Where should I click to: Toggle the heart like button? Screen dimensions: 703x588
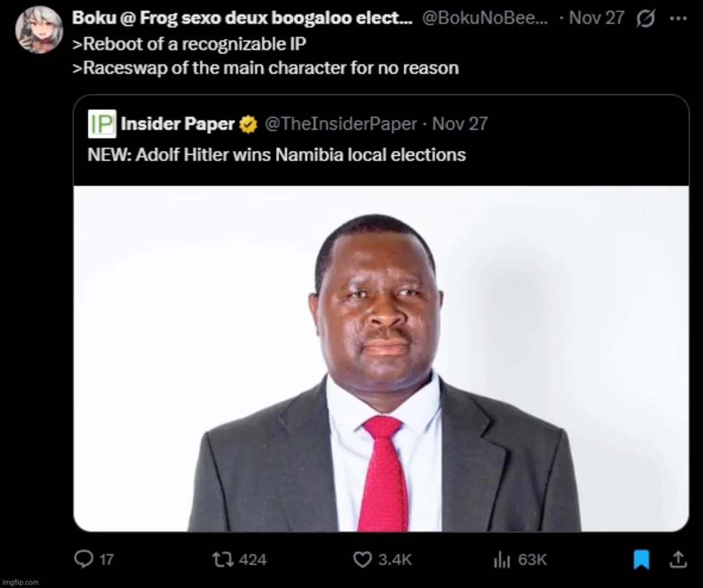(x=362, y=559)
